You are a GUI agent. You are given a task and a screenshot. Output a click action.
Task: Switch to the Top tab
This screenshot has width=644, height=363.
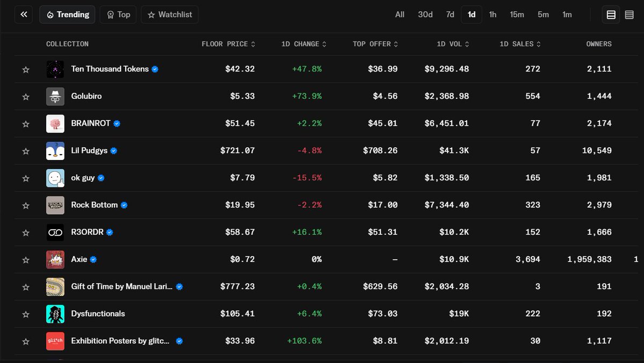pos(118,15)
